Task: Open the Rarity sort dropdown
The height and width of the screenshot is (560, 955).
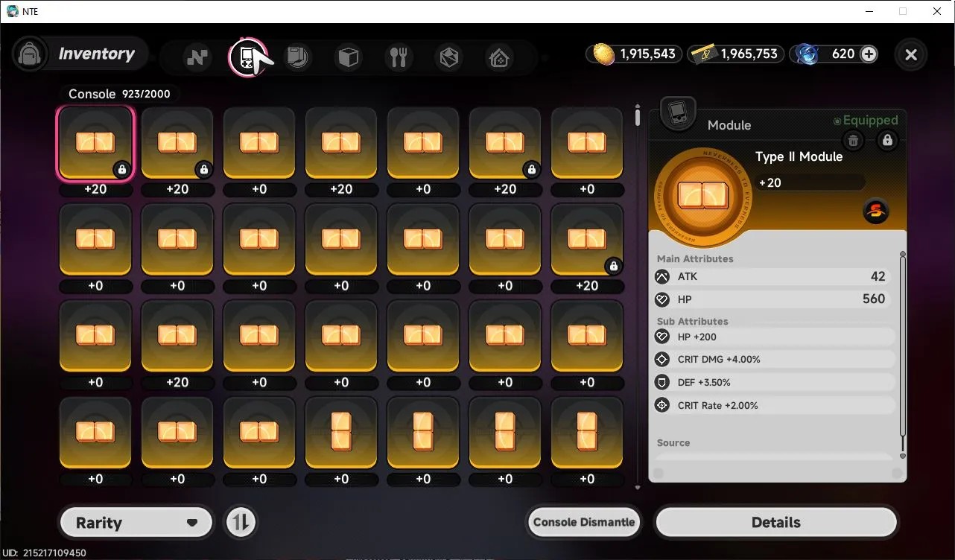Action: 136,523
